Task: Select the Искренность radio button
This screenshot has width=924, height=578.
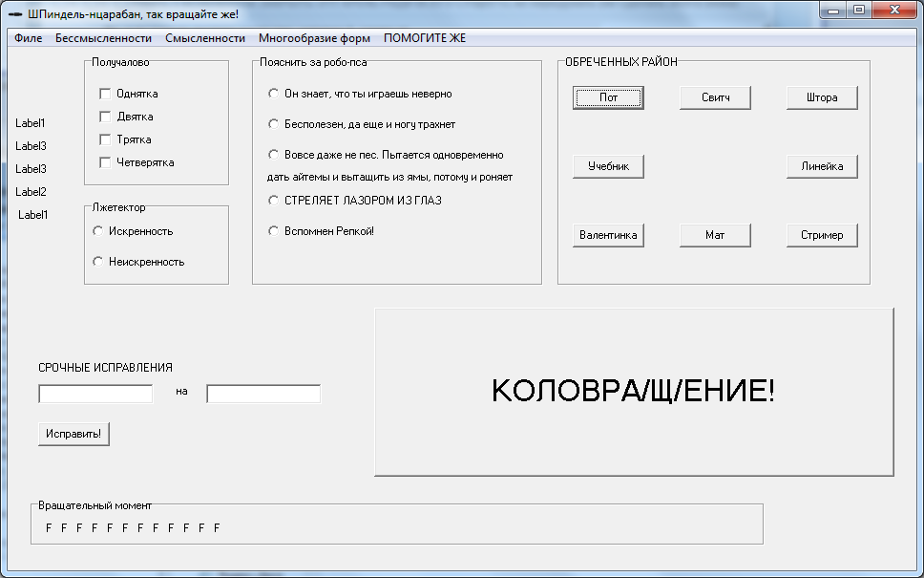Action: (x=97, y=231)
